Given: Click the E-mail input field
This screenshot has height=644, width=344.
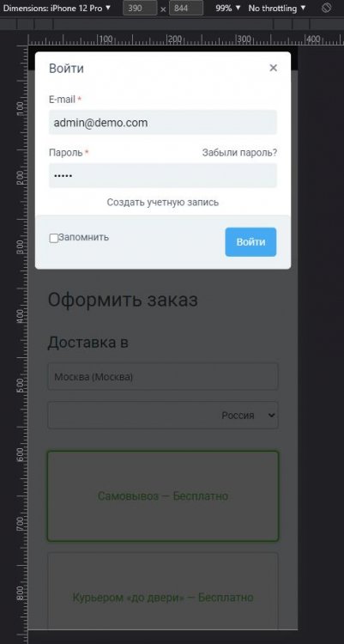Looking at the screenshot, I should [x=163, y=123].
